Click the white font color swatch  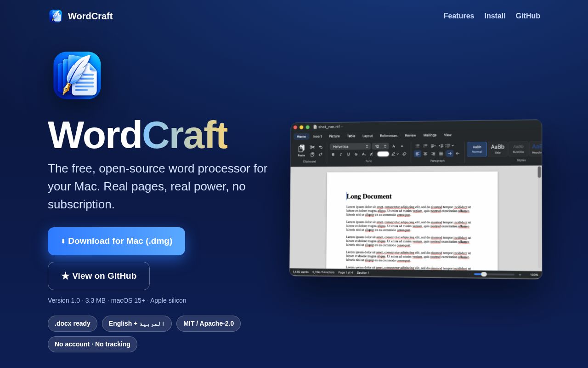383,154
